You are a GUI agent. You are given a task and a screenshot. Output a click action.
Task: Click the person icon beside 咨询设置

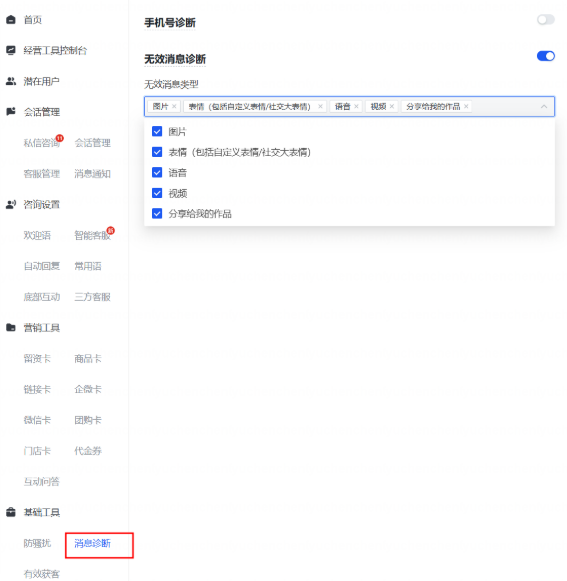click(11, 204)
